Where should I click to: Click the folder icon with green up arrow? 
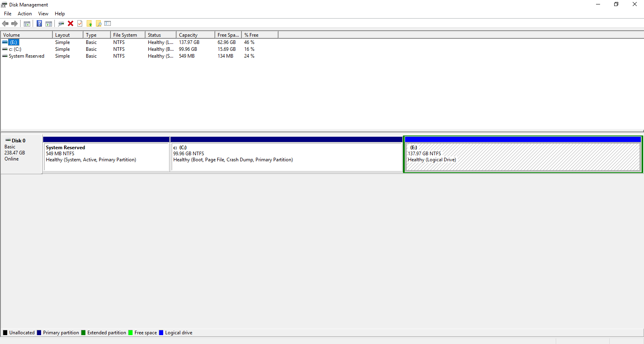(89, 23)
